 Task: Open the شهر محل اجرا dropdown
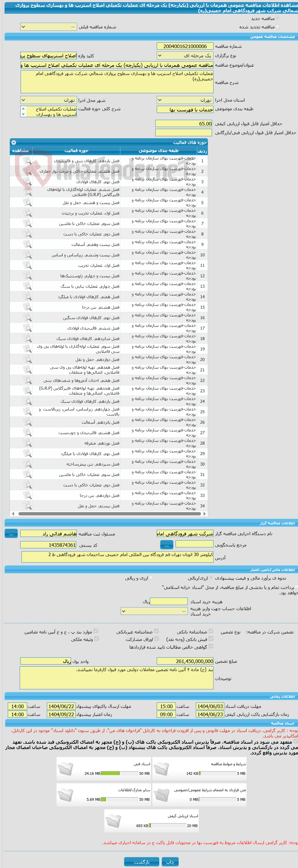click(48, 100)
